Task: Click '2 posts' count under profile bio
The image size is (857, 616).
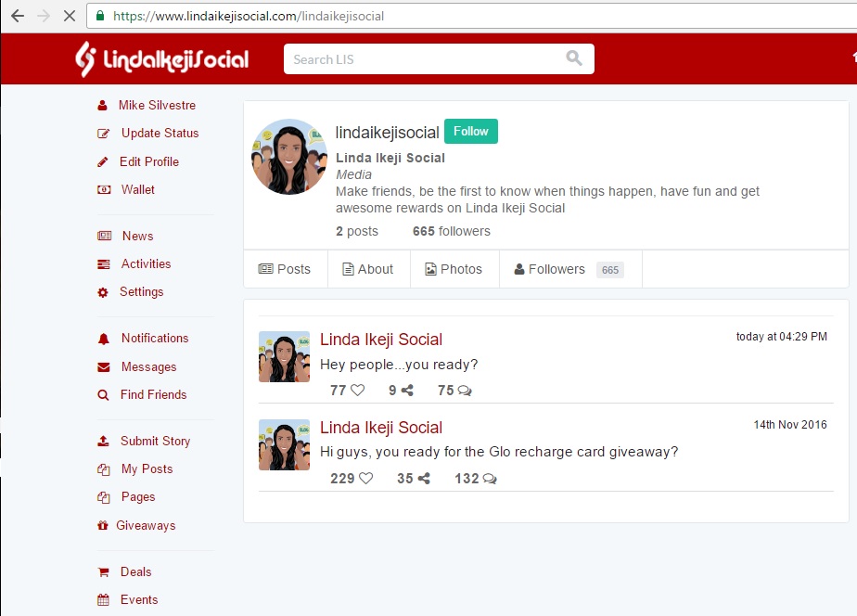Action: pyautogui.click(x=357, y=231)
